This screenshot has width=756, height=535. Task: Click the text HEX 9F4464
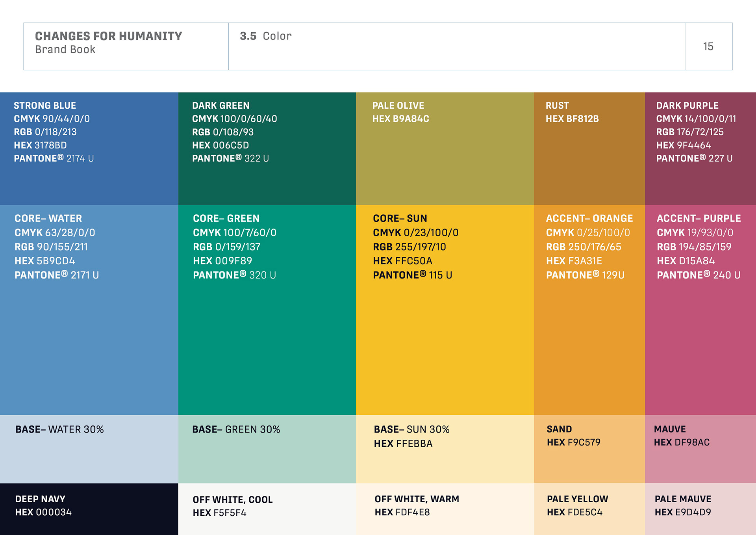click(684, 145)
